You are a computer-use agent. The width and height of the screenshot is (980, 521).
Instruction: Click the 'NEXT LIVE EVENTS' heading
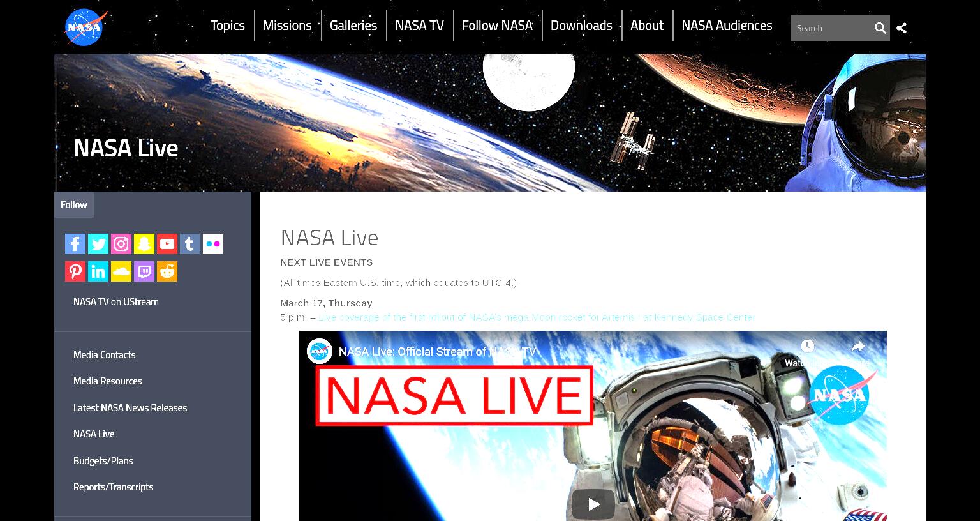[327, 262]
